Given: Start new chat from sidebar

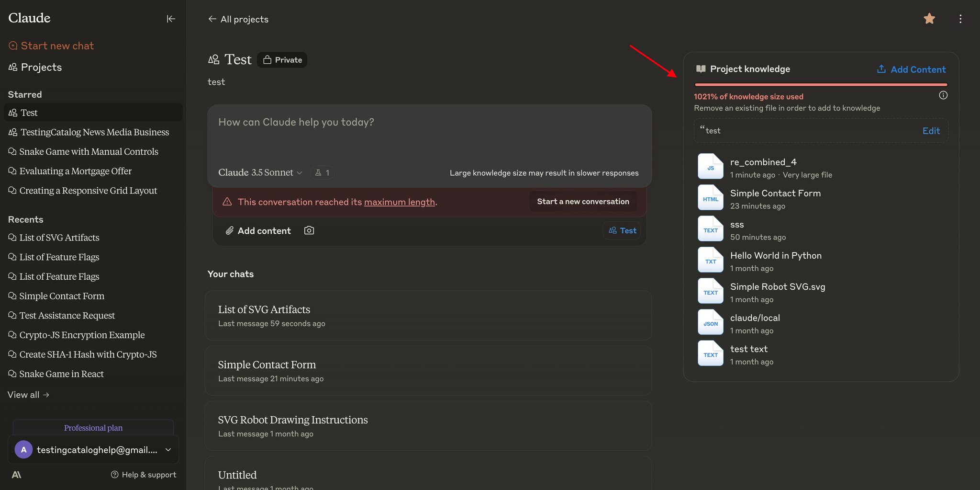Looking at the screenshot, I should click(51, 46).
